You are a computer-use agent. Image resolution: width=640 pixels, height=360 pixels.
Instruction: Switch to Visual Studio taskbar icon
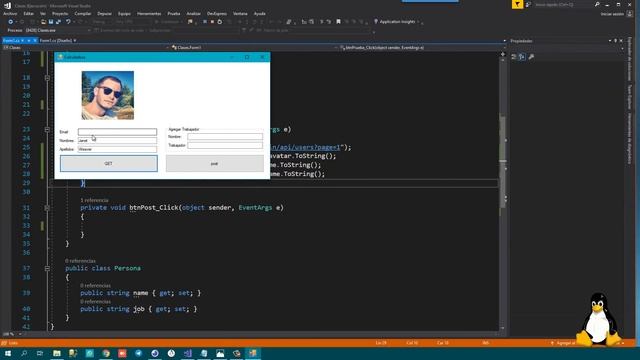[x=188, y=353]
